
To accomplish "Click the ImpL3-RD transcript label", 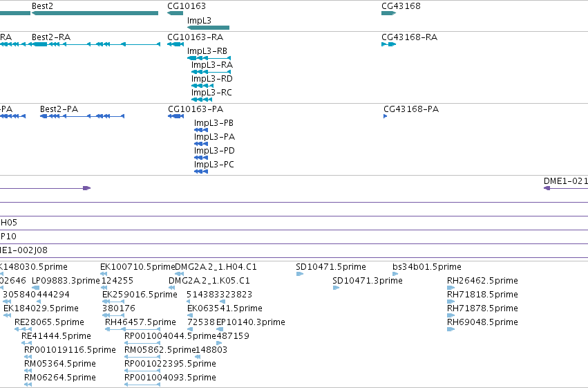I will [212, 79].
